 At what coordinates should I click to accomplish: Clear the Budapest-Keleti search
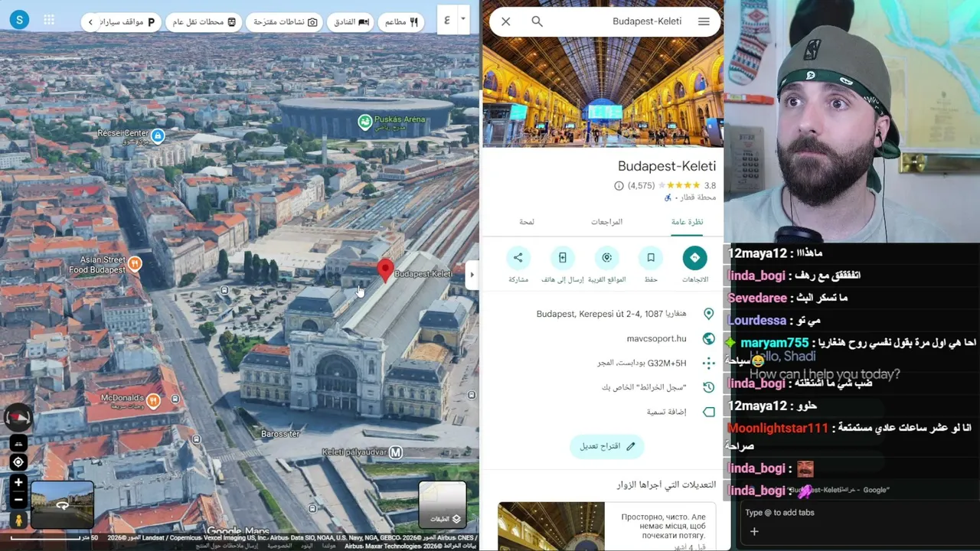point(506,21)
